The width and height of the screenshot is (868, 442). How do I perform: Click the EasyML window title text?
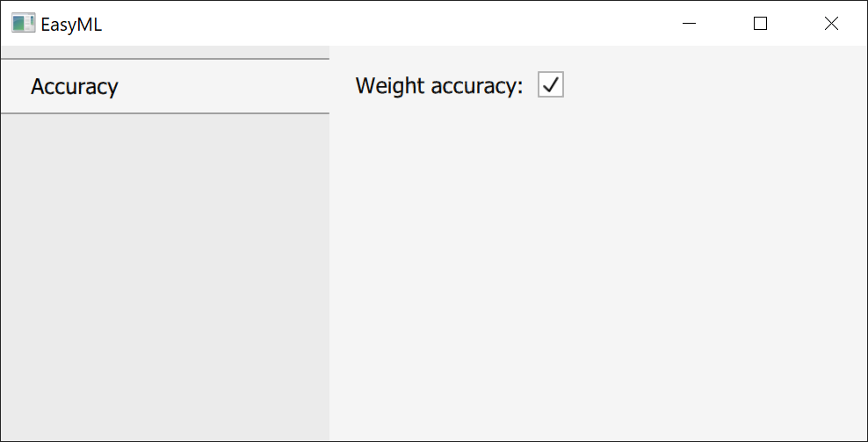tap(71, 25)
